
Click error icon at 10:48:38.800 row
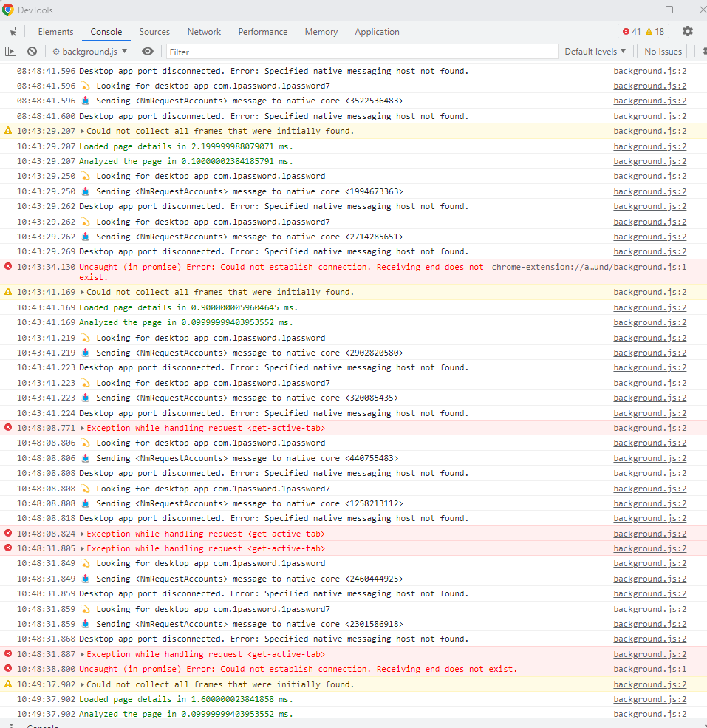[x=8, y=669]
